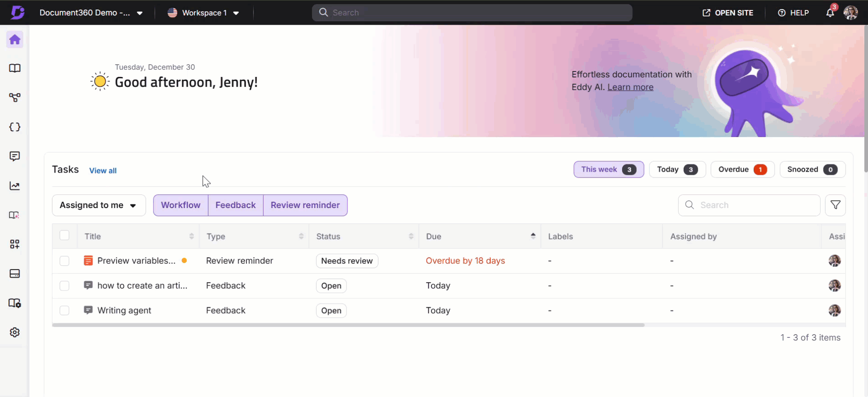The width and height of the screenshot is (868, 397).
Task: Open the Settings gear in sidebar
Action: coord(15,332)
